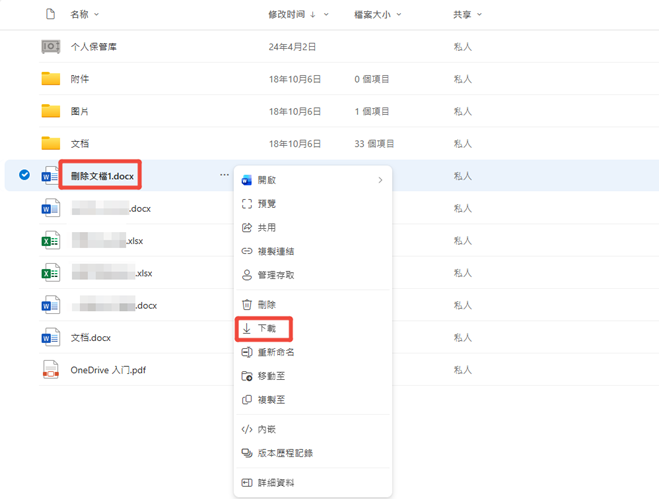659x499 pixels.
Task: Deselect the checkmark on 刪除文檔1.docx row
Action: coord(24,174)
